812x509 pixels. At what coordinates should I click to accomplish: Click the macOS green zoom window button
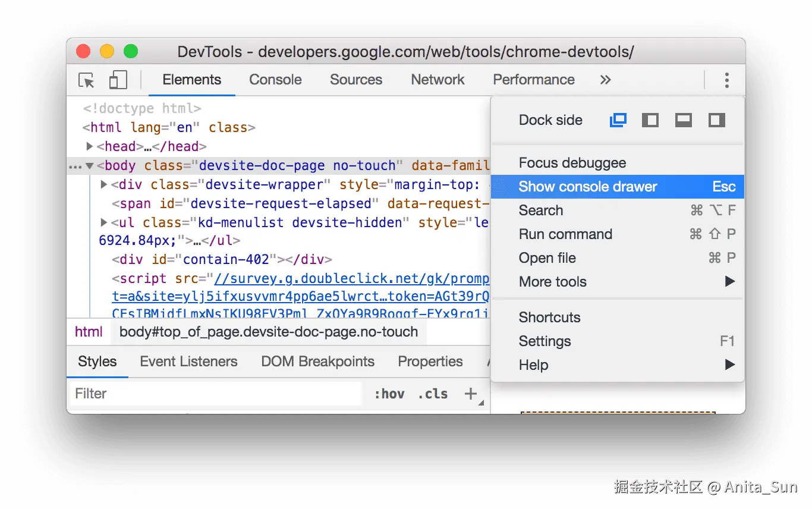point(131,52)
